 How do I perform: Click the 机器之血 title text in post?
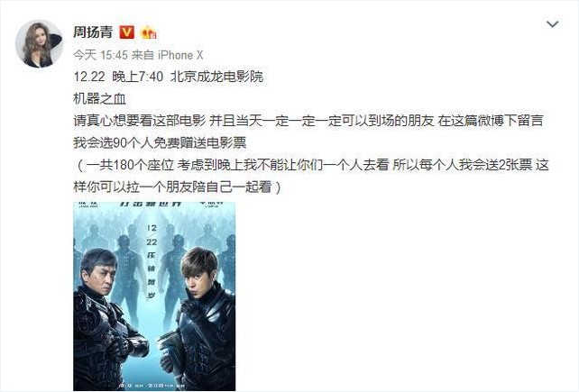click(100, 98)
